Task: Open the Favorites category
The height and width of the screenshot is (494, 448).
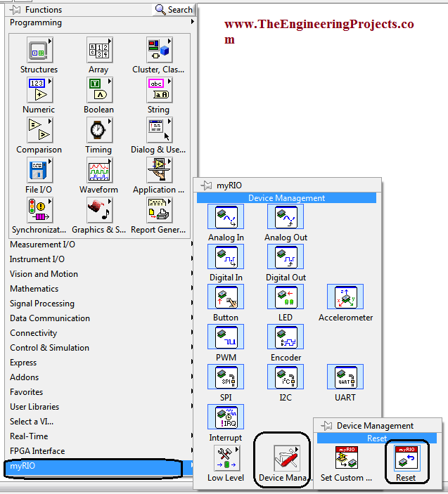Action: pos(101,392)
